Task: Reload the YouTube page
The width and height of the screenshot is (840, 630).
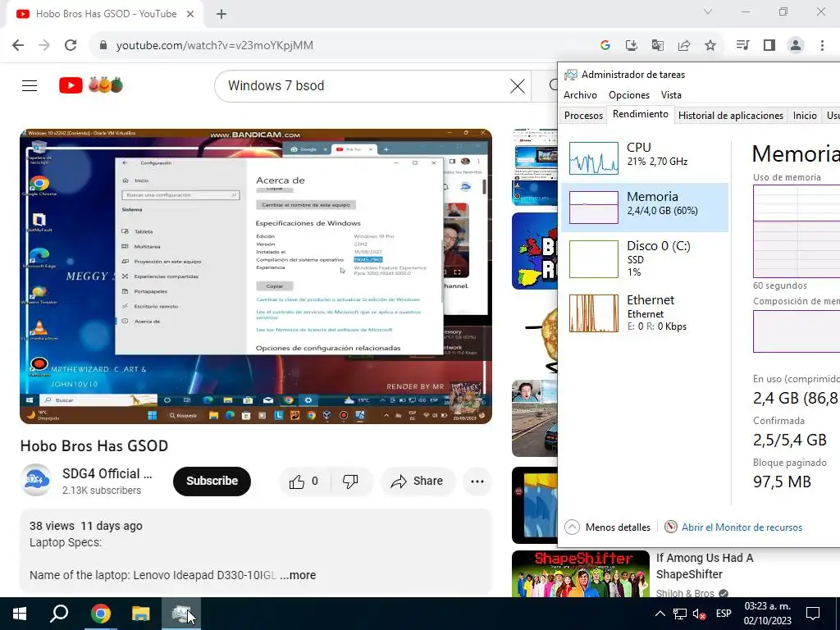Action: pyautogui.click(x=71, y=45)
